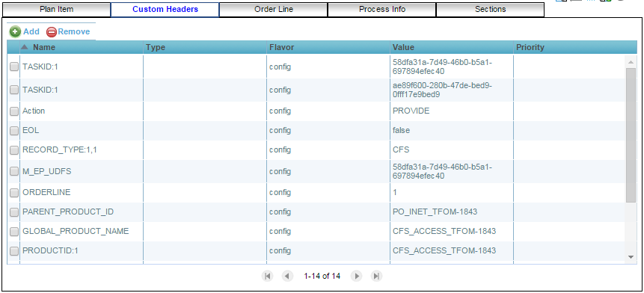Open the Order Line tab
The image size is (644, 293).
(274, 10)
